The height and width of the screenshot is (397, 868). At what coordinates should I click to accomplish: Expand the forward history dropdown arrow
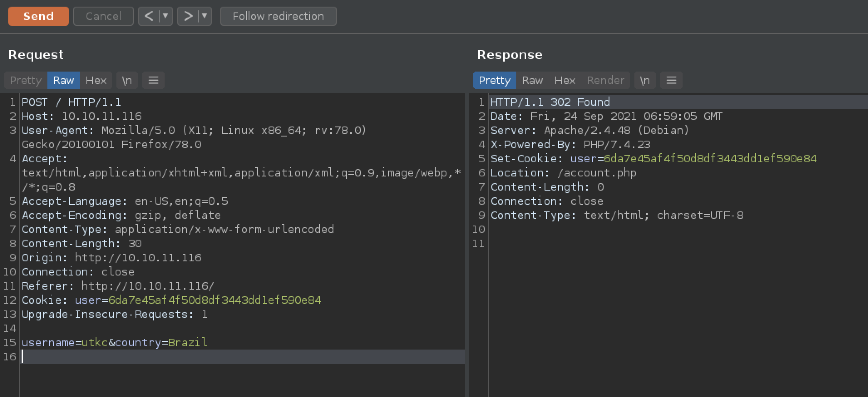point(205,16)
